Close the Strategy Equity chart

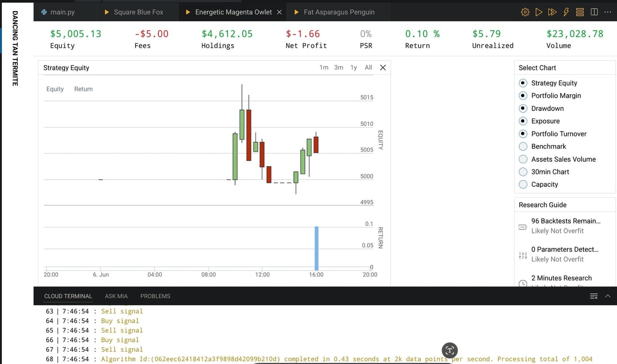(383, 67)
